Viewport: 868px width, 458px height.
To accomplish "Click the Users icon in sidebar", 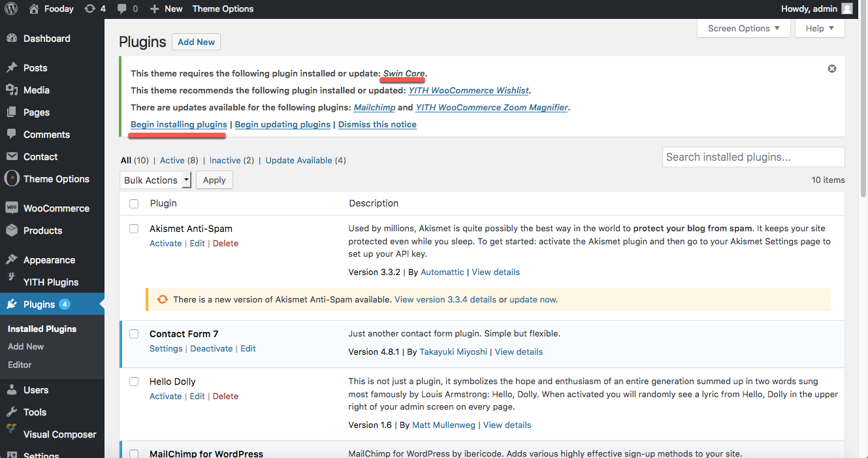I will coord(12,390).
